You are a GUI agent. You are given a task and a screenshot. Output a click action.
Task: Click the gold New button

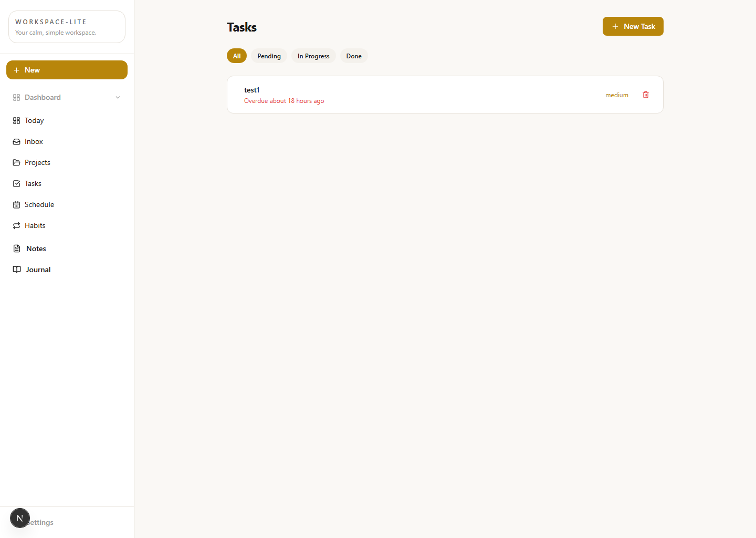click(x=67, y=69)
